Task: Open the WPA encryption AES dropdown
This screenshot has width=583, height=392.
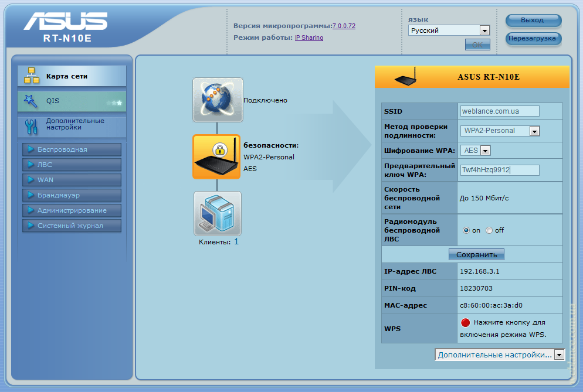Action: pyautogui.click(x=476, y=151)
